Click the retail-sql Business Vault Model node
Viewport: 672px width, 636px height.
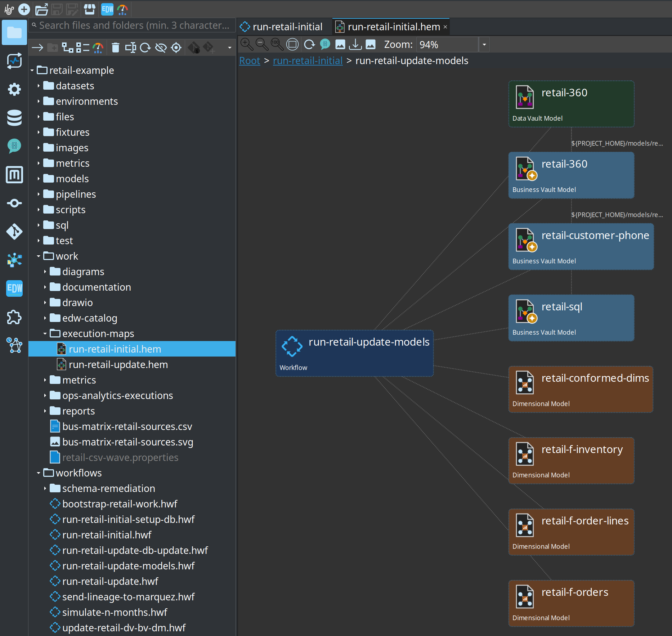pyautogui.click(x=571, y=318)
